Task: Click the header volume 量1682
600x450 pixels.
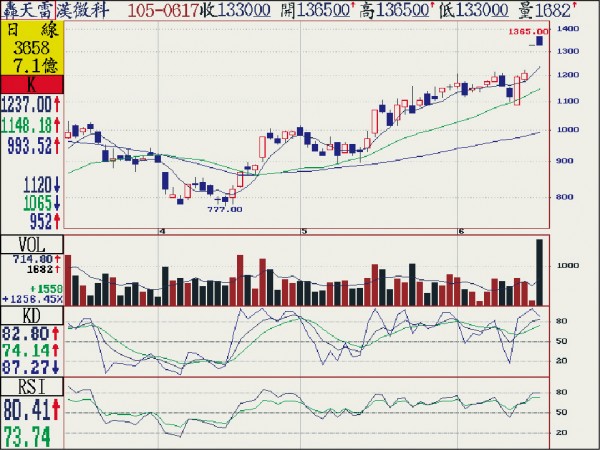Action: (x=548, y=11)
